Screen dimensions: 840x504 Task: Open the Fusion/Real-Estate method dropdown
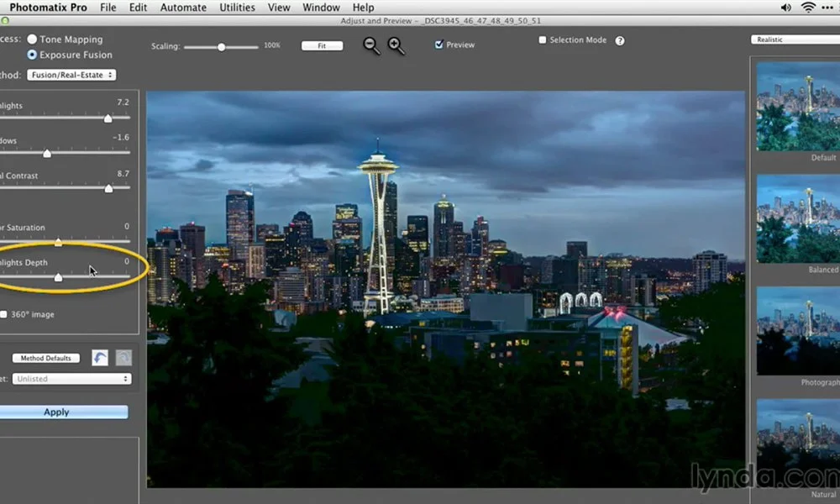click(71, 75)
